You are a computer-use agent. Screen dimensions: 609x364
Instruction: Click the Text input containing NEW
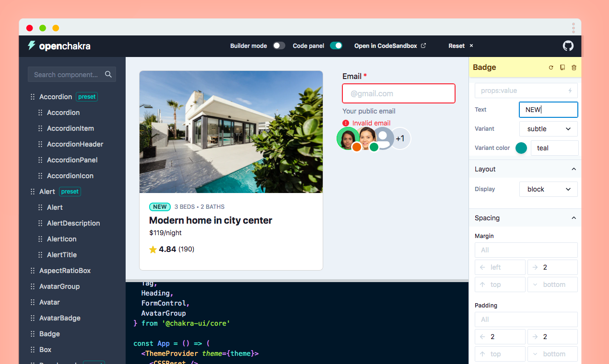pos(548,109)
